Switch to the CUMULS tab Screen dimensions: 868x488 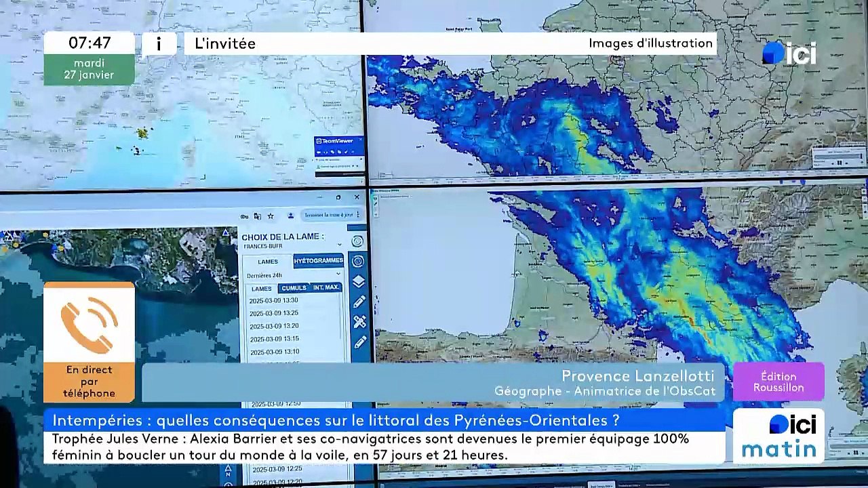294,288
